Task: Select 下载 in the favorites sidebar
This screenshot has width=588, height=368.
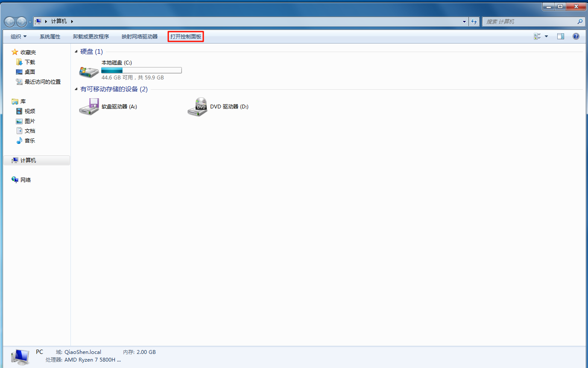Action: tap(29, 62)
